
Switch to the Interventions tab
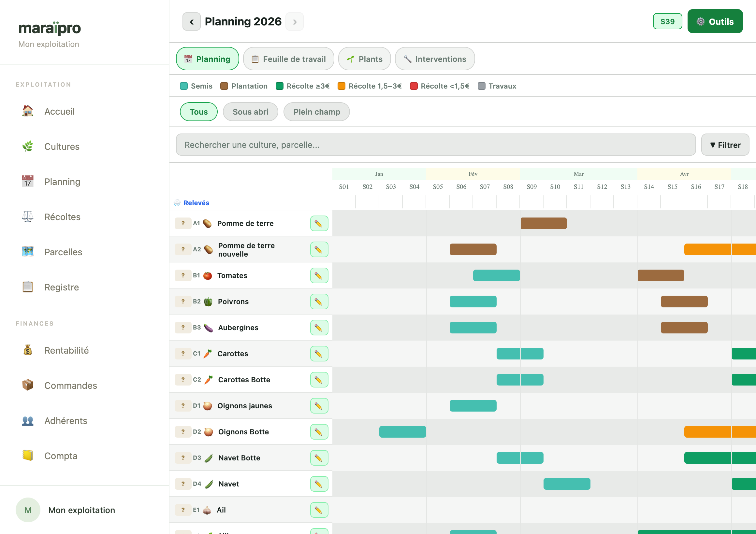pos(435,59)
